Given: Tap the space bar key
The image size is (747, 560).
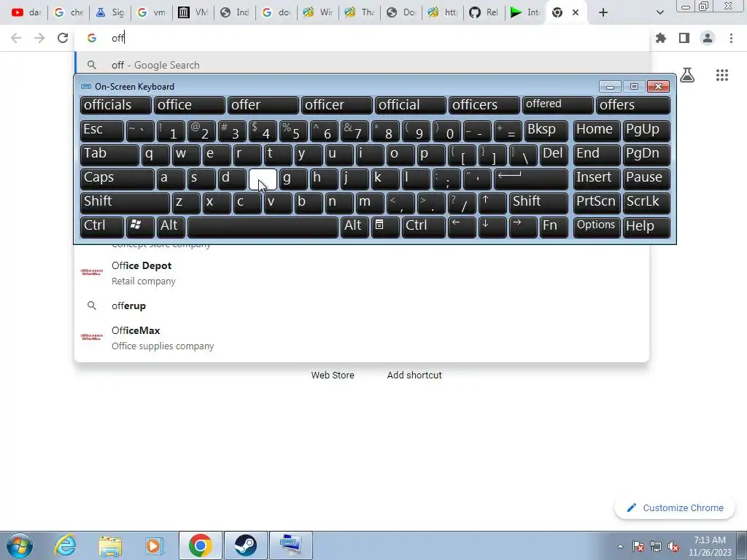Looking at the screenshot, I should pos(263,227).
